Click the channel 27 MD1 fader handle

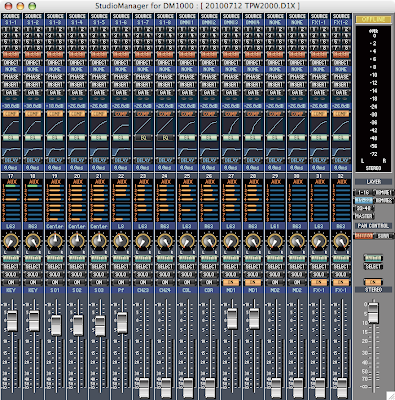232,318
